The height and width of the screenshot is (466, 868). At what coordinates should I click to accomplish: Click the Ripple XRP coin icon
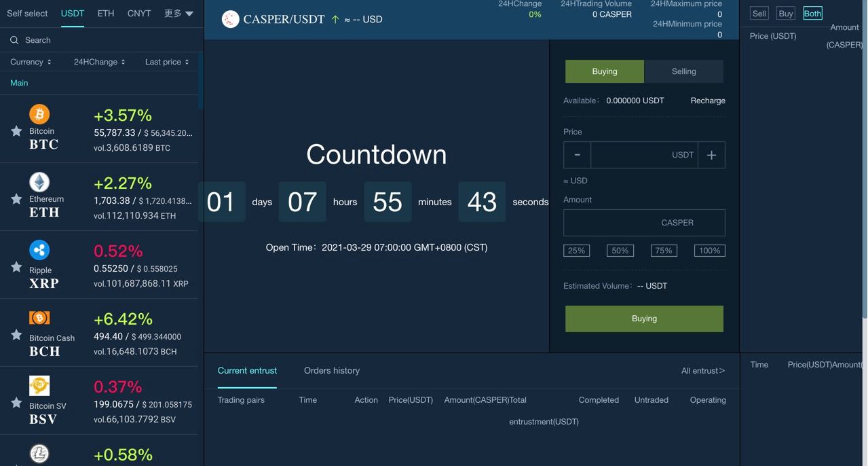pos(39,250)
